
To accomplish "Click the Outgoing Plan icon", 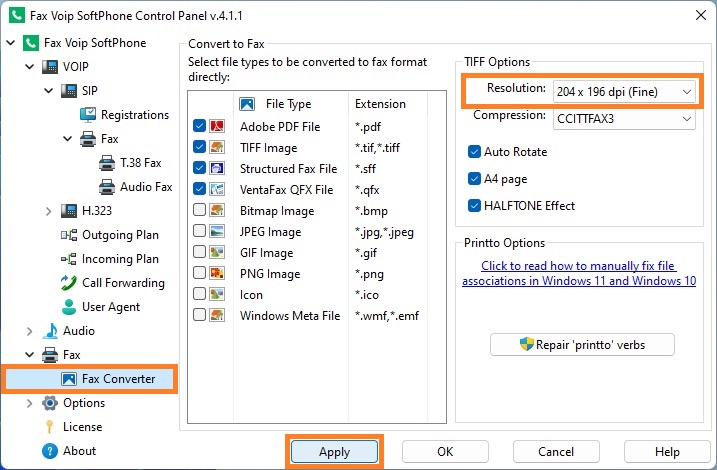I will click(x=69, y=235).
